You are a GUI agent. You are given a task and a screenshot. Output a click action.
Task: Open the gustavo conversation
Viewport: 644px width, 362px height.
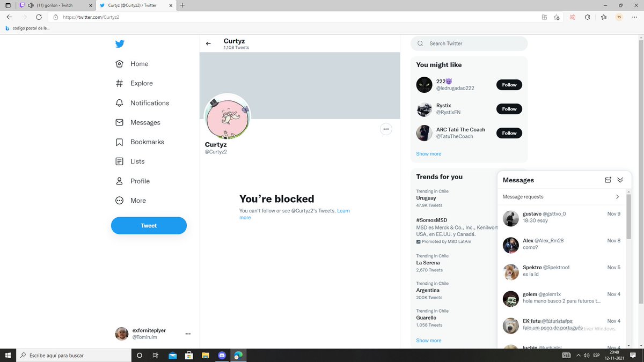(x=561, y=218)
